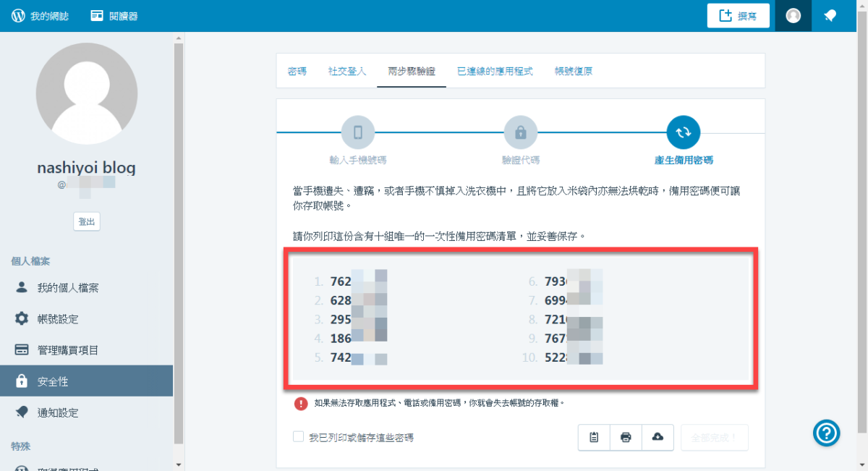Download backup codes with cloud button
This screenshot has width=868, height=471.
click(x=658, y=438)
